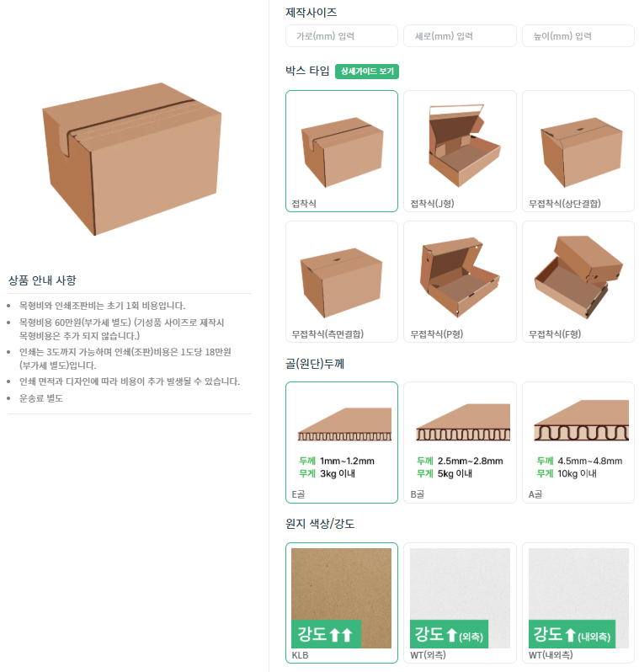
Task: Focus the 세로(mm) length input field
Action: point(460,36)
